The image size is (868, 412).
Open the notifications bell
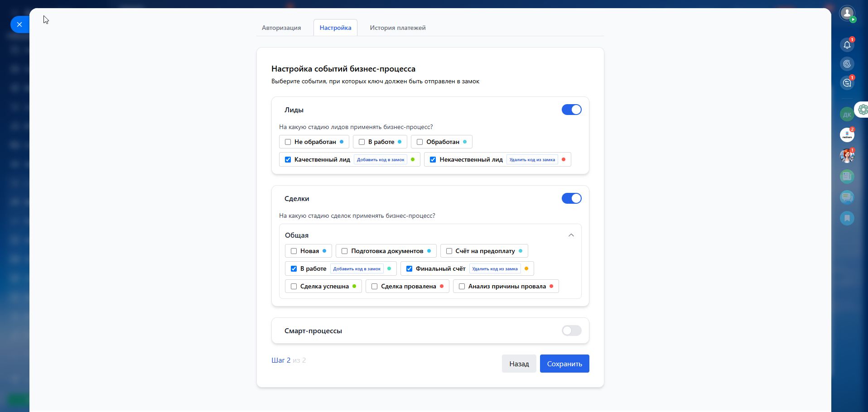[847, 45]
